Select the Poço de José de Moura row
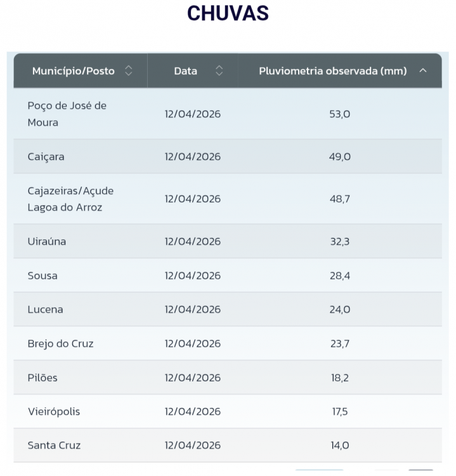The image size is (456, 476). 67,114
